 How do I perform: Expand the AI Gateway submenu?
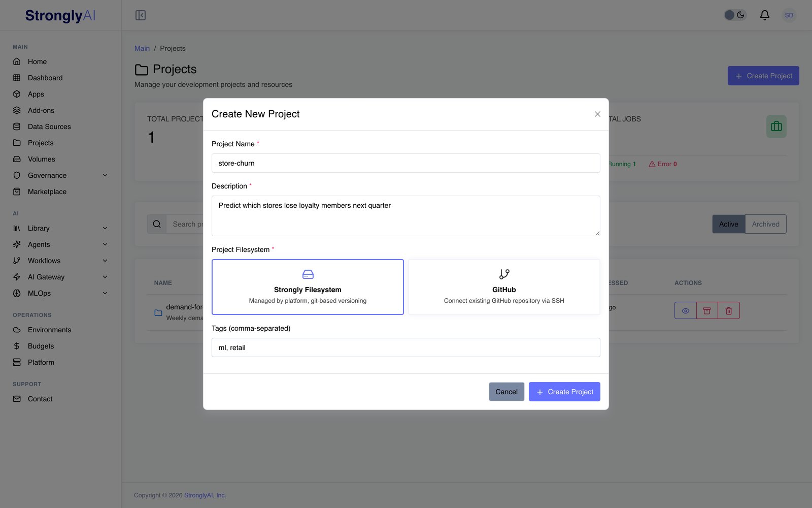pos(105,277)
